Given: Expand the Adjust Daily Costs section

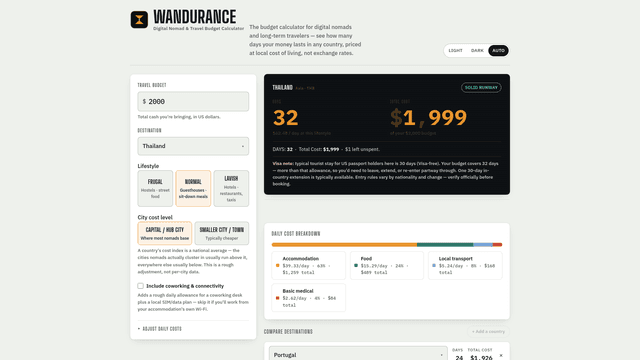Looking at the screenshot, I should click(x=160, y=329).
